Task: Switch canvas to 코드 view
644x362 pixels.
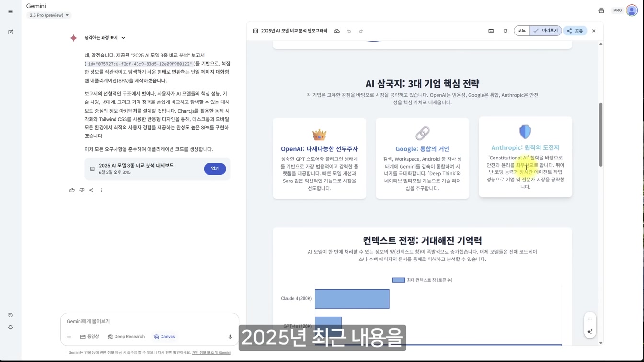Action: [522, 31]
